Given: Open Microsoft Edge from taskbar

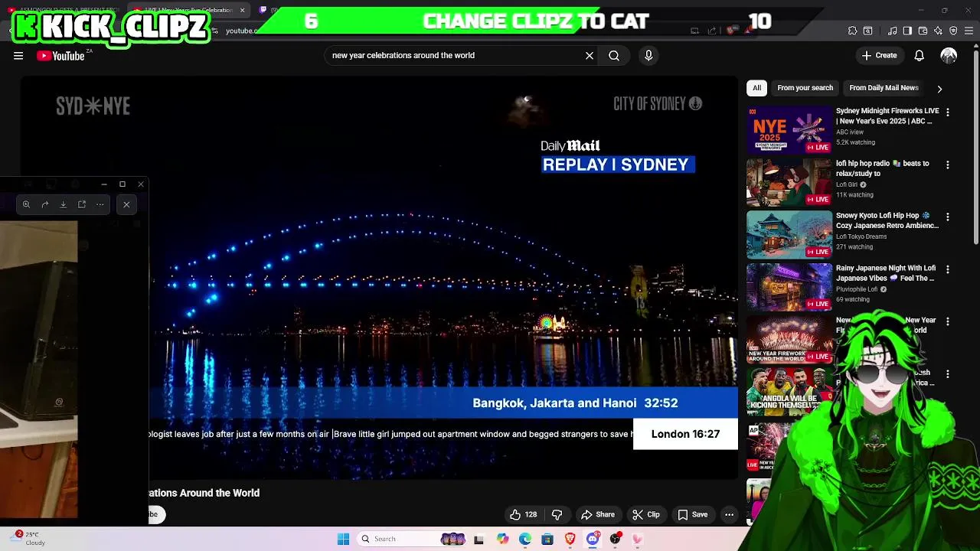Looking at the screenshot, I should tap(524, 539).
